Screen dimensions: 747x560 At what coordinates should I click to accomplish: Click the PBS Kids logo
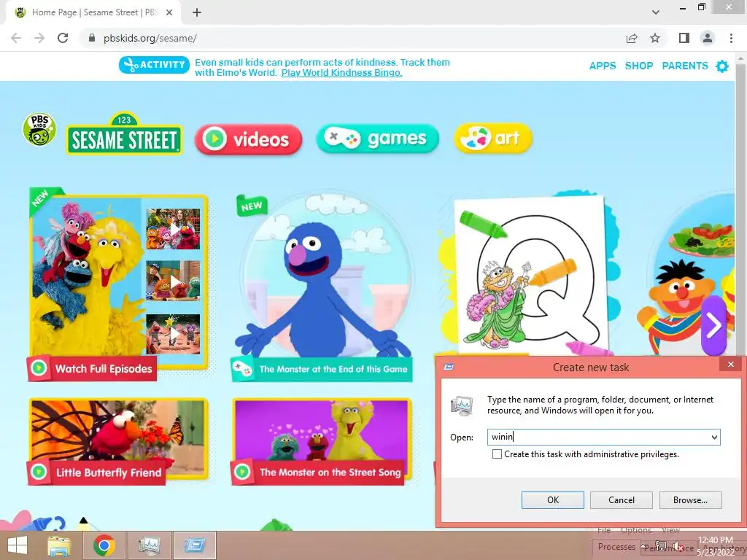click(39, 130)
